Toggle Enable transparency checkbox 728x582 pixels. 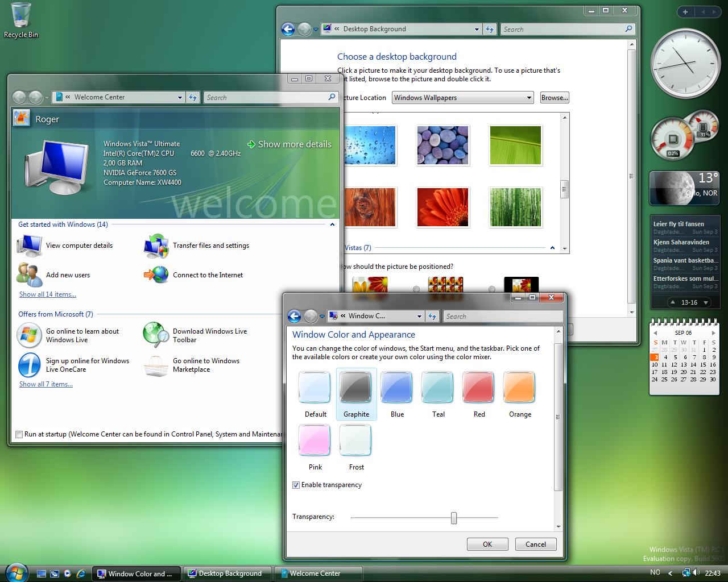tap(296, 485)
